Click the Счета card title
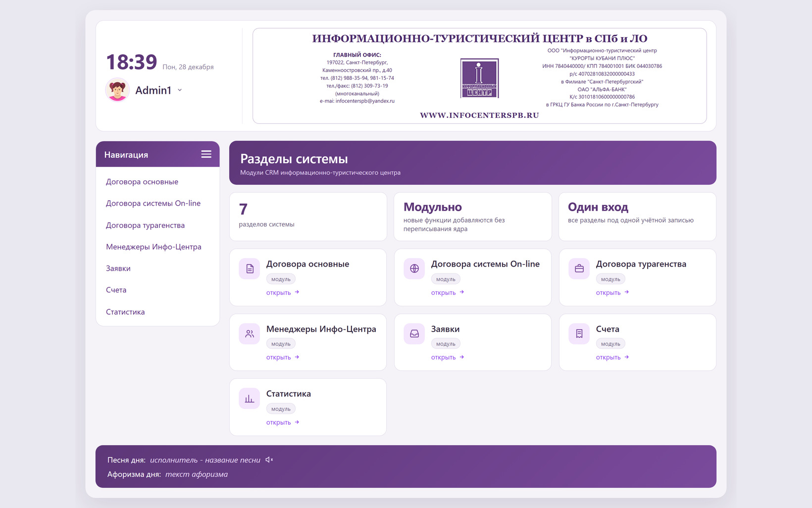This screenshot has width=812, height=508. pos(608,329)
